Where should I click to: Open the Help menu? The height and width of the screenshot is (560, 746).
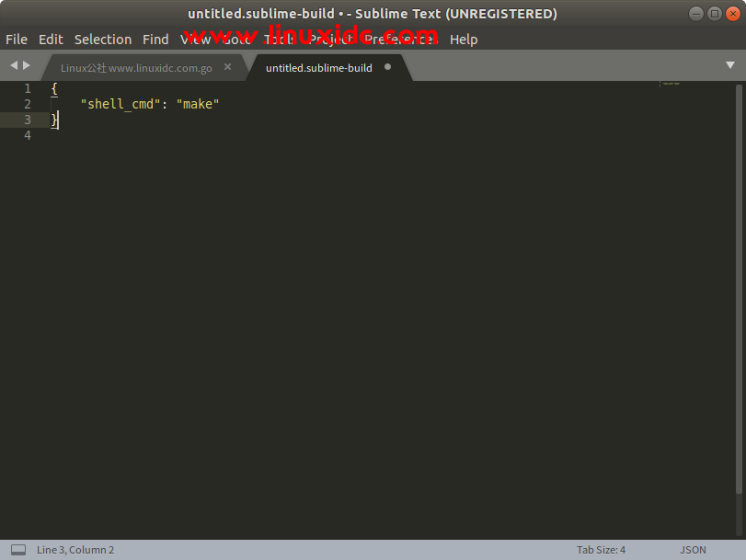click(x=464, y=40)
